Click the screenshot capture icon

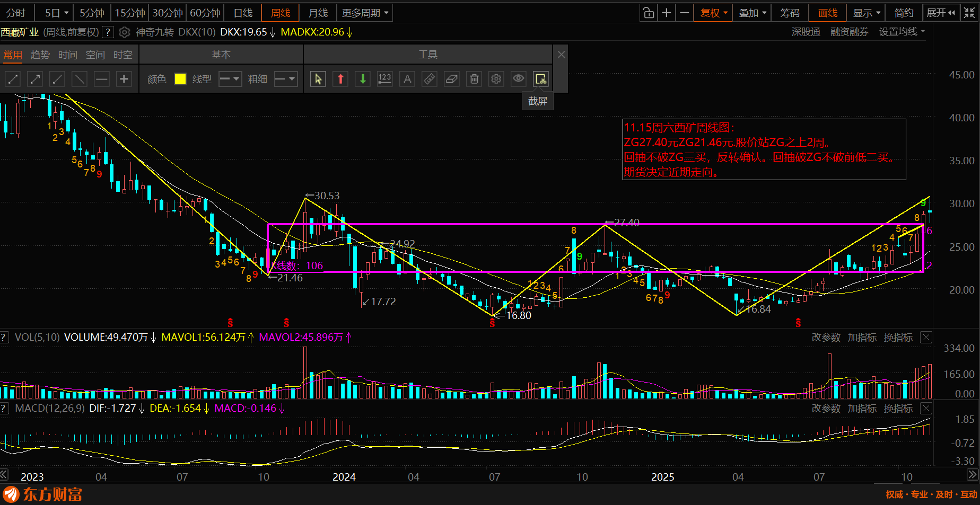540,79
